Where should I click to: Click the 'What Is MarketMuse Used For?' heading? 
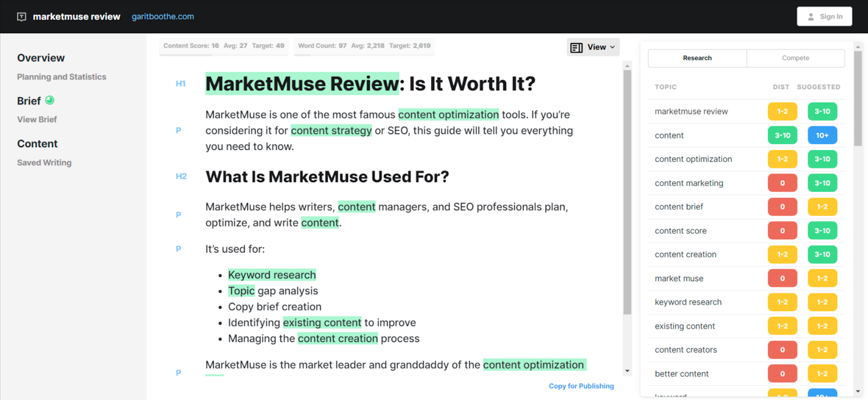click(x=327, y=177)
